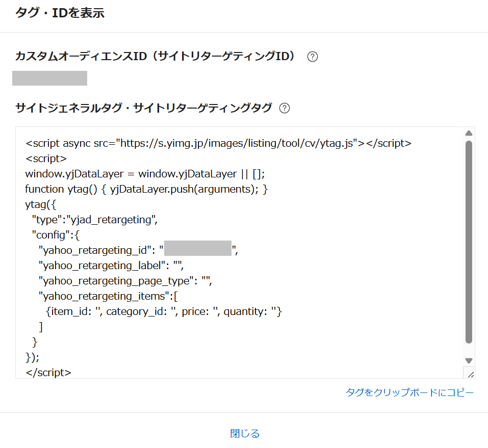Click the window.yjDataLayer assignment line
This screenshot has width=488, height=448.
tap(145, 174)
